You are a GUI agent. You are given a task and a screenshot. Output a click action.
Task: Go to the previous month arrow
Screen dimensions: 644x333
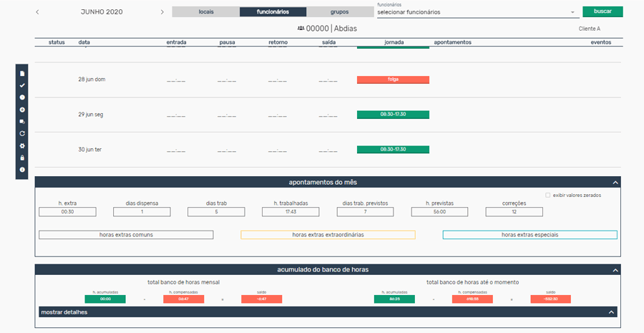[37, 12]
